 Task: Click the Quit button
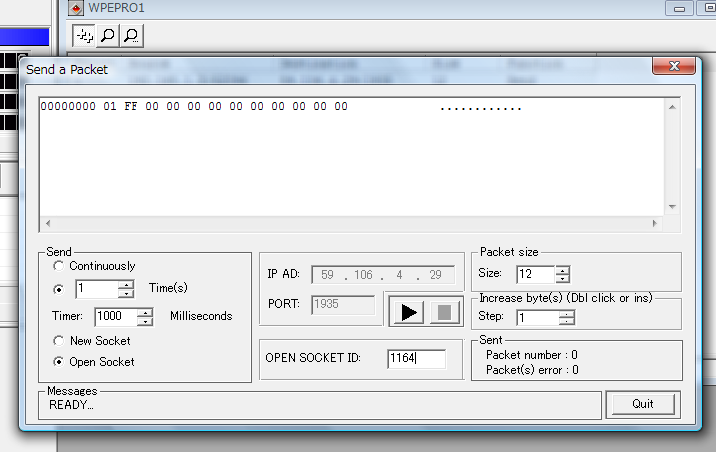point(642,404)
